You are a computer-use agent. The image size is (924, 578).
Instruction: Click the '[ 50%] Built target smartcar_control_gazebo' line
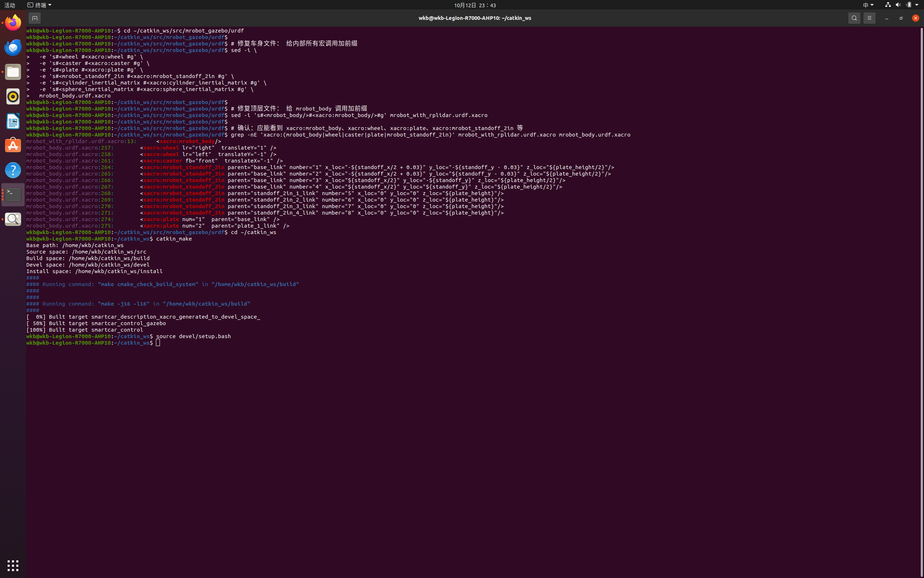(96, 323)
